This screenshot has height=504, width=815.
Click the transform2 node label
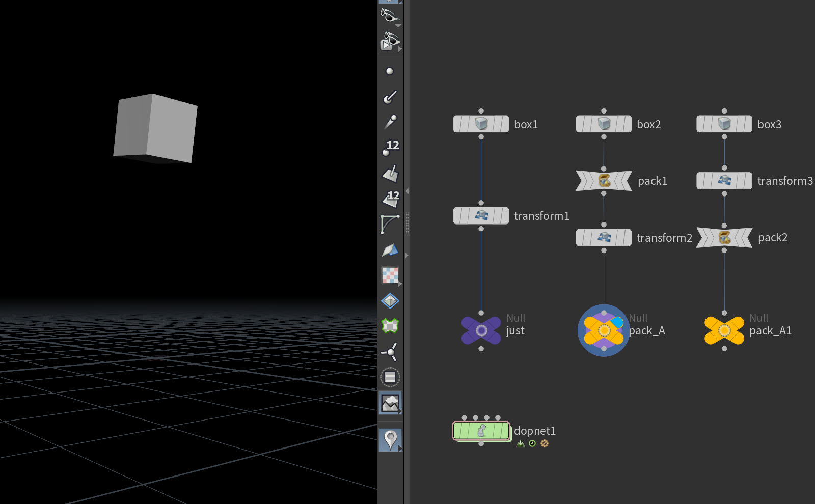point(665,238)
